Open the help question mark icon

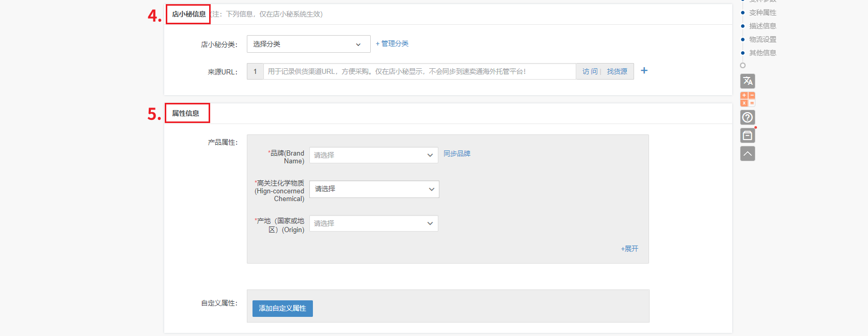747,117
